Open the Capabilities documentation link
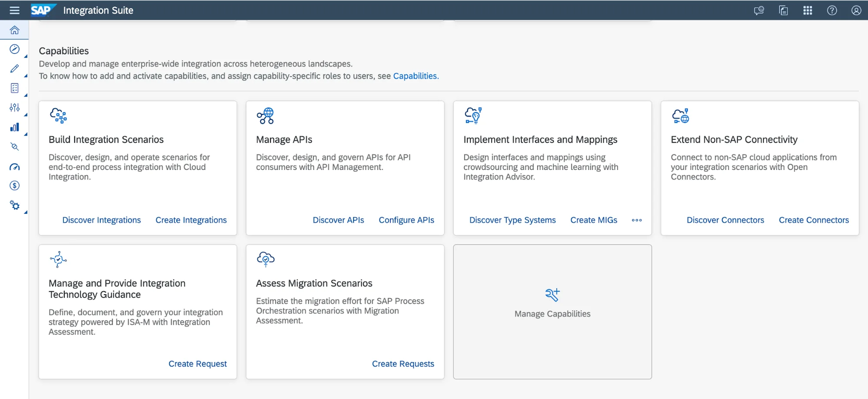The width and height of the screenshot is (868, 399). pos(416,76)
